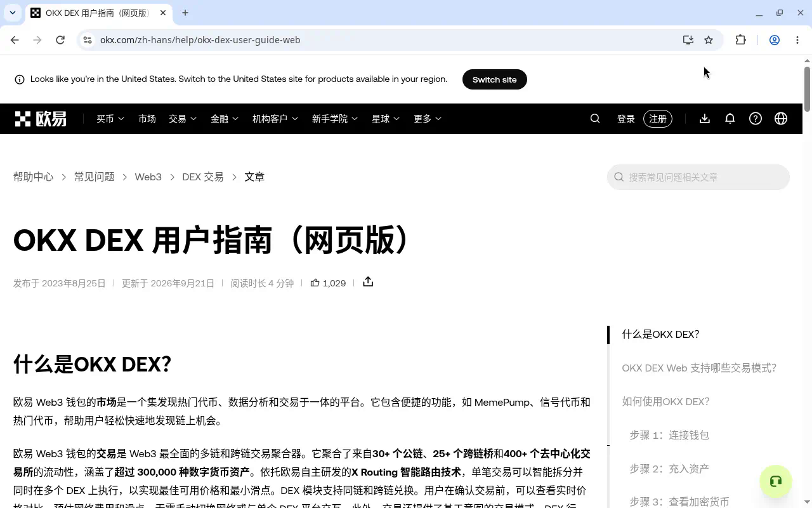Click the 登录 login link
This screenshot has width=812, height=508.
(x=626, y=119)
